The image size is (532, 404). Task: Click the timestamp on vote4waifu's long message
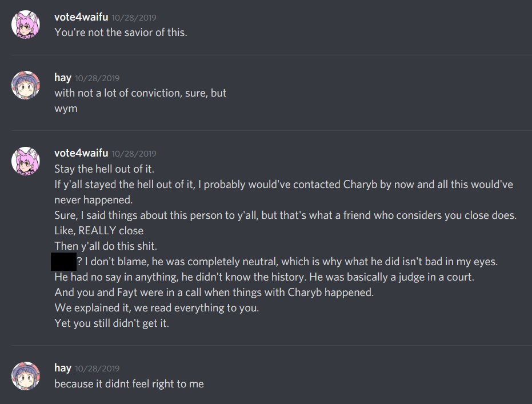tap(134, 154)
